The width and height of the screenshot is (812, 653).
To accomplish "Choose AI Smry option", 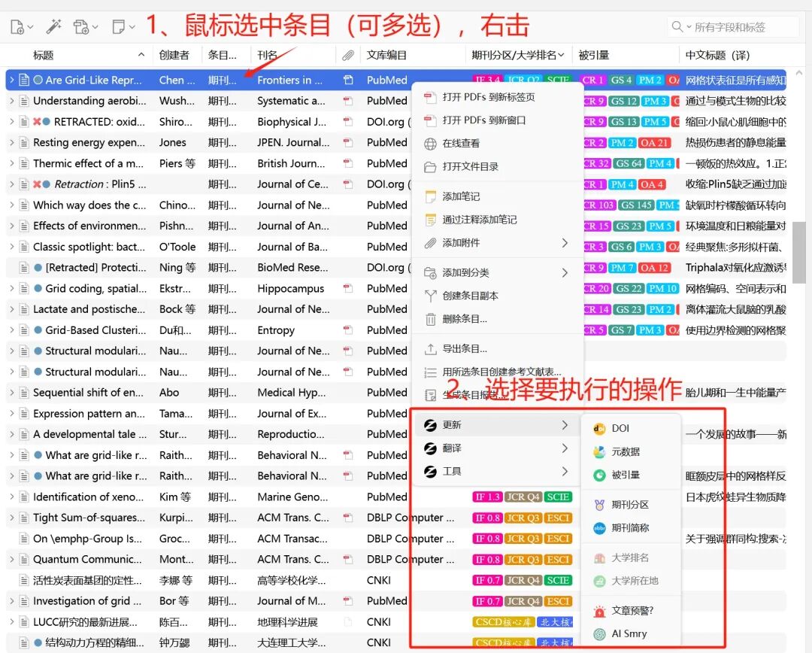I will 629,634.
